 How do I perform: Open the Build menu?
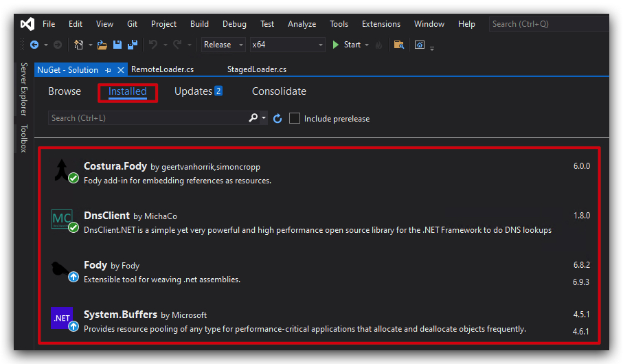(199, 24)
